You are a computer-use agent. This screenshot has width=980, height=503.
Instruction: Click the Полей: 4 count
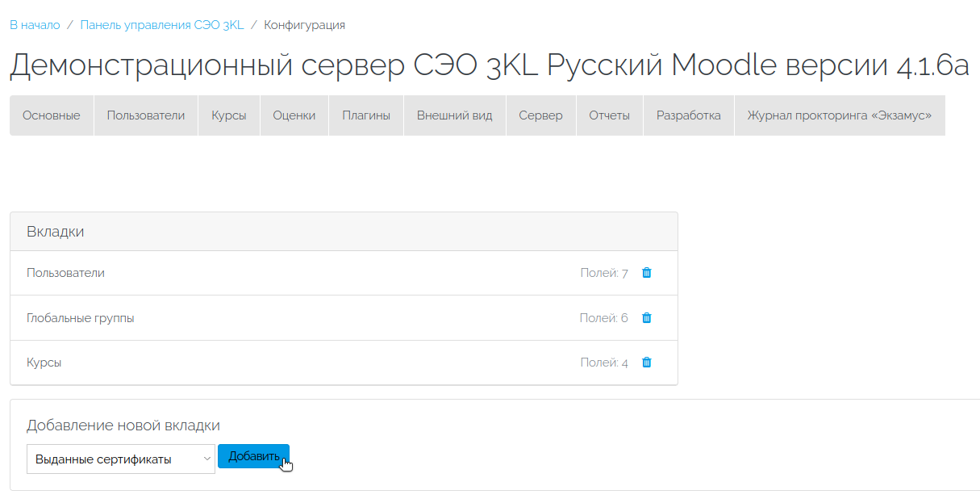604,363
